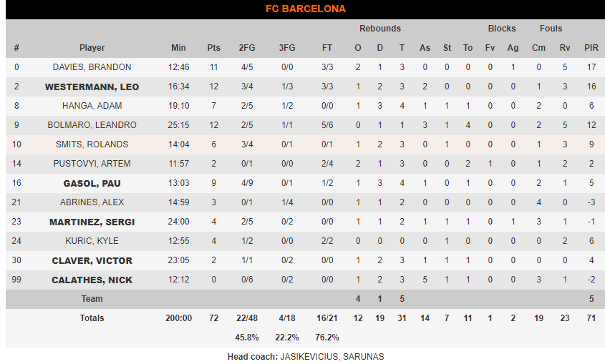
Task: Click the Totals row label
Action: pyautogui.click(x=92, y=318)
